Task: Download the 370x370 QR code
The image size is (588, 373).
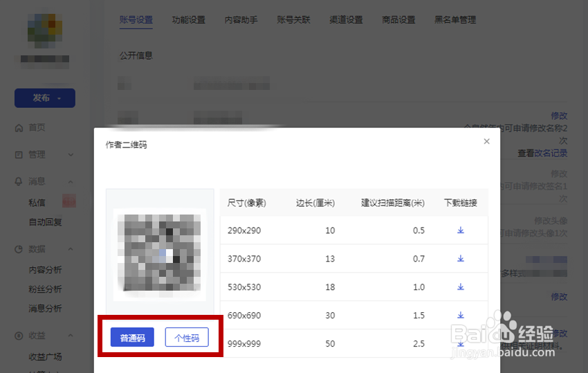Action: (x=461, y=259)
